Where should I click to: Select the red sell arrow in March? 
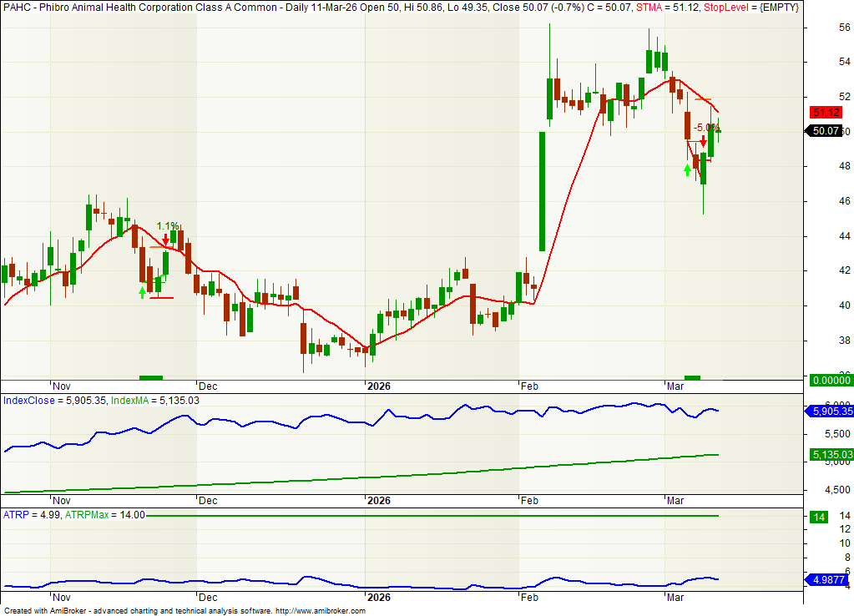pyautogui.click(x=703, y=142)
